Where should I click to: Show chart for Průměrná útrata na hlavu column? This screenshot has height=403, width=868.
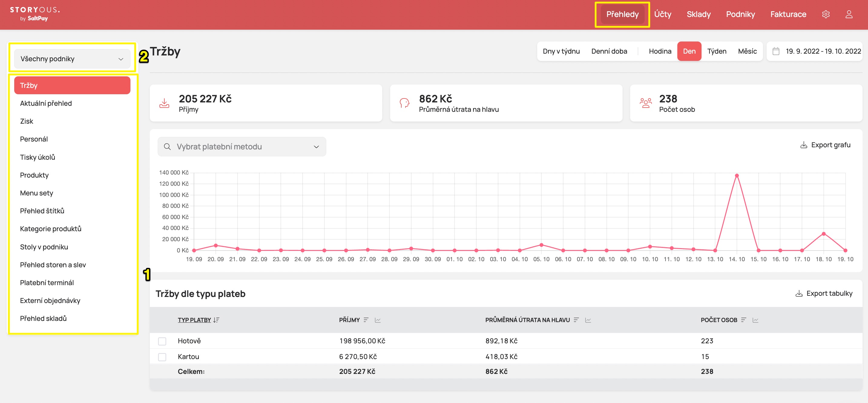(588, 320)
